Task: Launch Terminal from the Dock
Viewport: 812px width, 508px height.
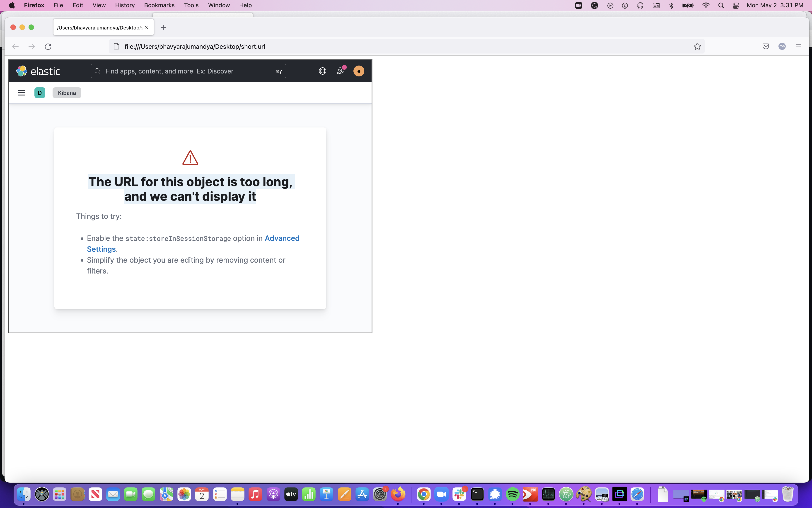Action: point(477,494)
